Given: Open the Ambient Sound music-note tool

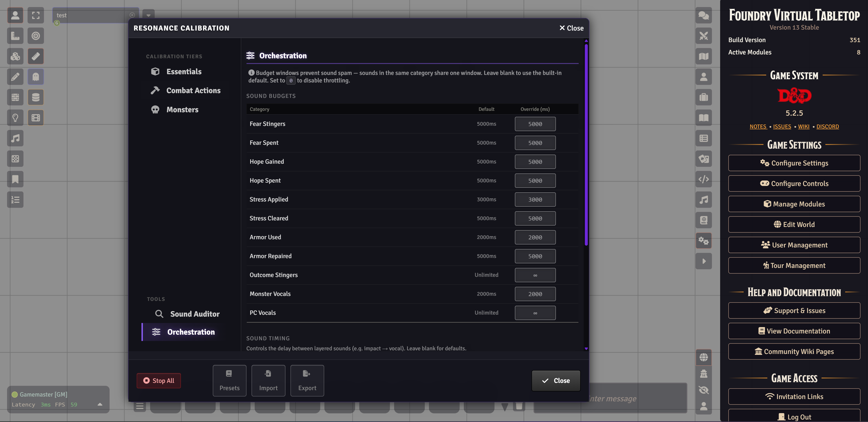Looking at the screenshot, I should point(15,138).
